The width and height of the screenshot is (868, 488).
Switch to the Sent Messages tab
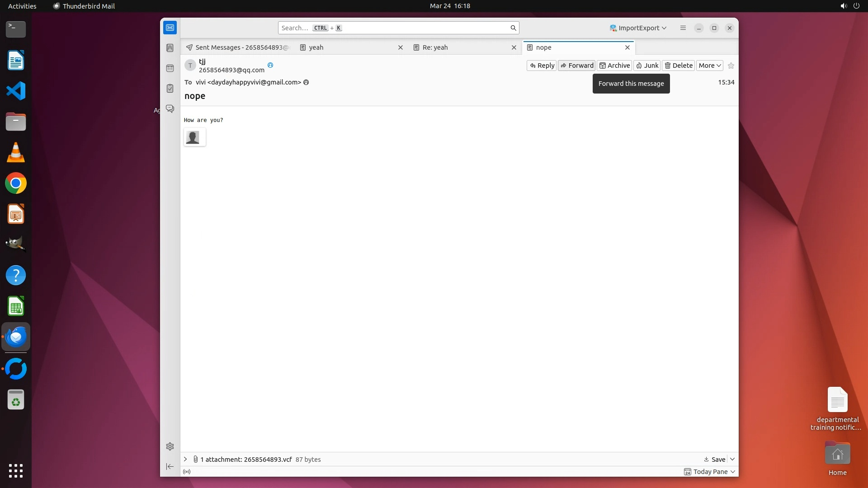tap(237, 47)
